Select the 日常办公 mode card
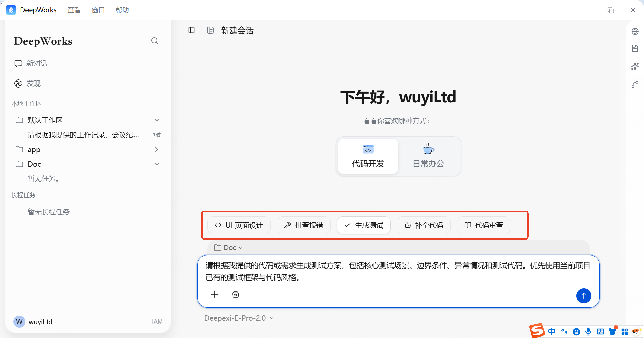This screenshot has width=644, height=338. (429, 156)
